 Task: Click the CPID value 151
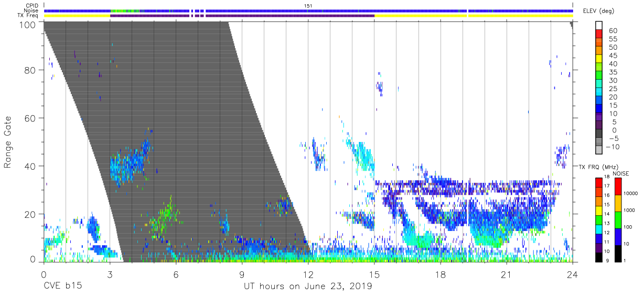tap(308, 6)
